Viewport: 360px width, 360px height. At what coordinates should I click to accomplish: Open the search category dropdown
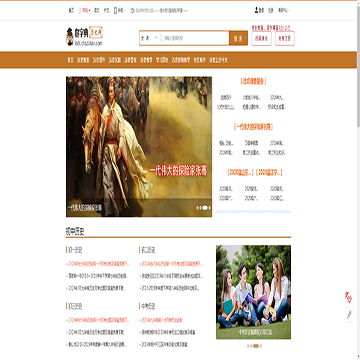(149, 38)
